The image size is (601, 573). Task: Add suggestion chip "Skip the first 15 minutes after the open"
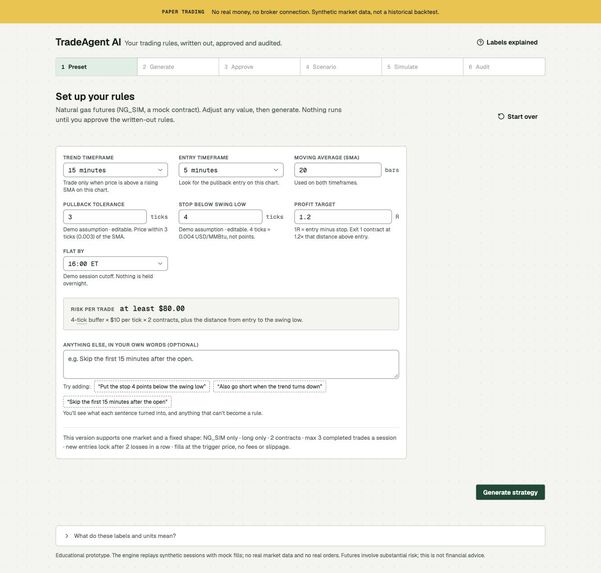(117, 402)
